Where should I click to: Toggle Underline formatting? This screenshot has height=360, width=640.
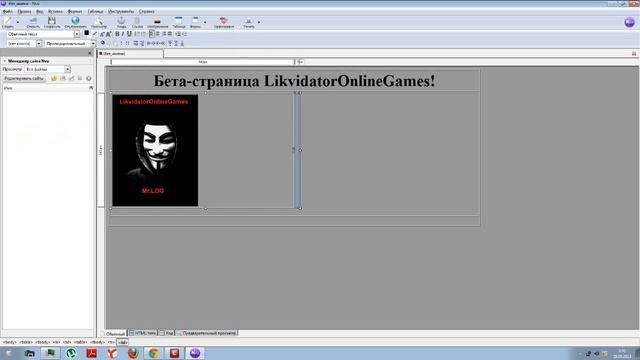129,34
